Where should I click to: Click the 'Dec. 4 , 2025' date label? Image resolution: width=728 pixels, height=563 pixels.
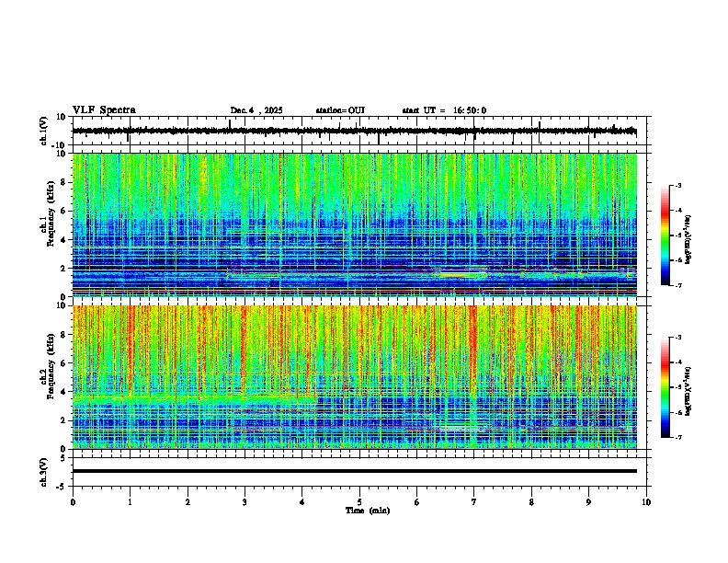256,110
